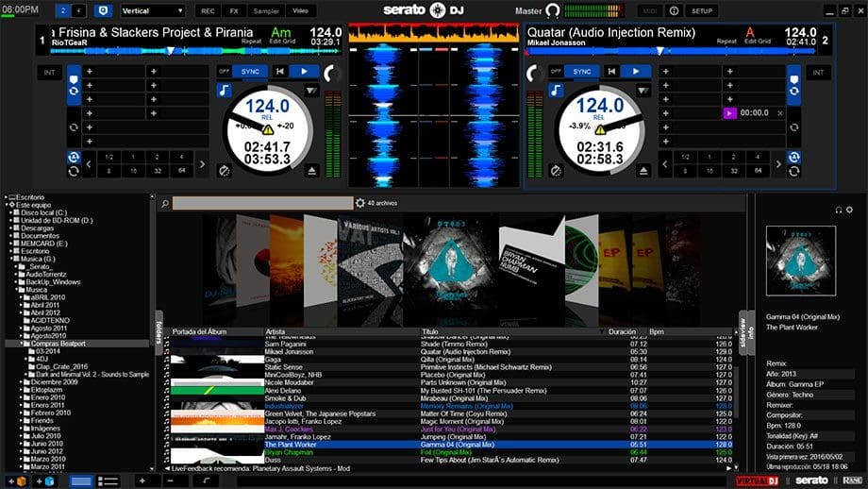Click the Serato DJ logo icon
Image resolution: width=868 pixels, height=489 pixels.
pos(438,10)
